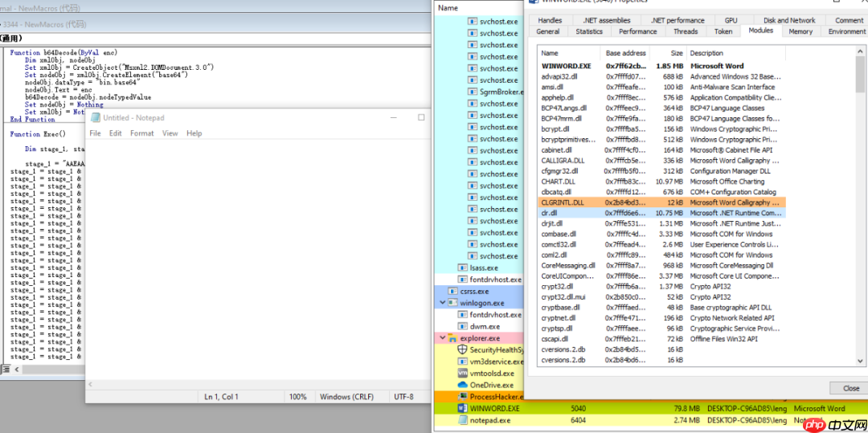Switch to the GPU tab
The height and width of the screenshot is (433, 868).
tap(731, 20)
